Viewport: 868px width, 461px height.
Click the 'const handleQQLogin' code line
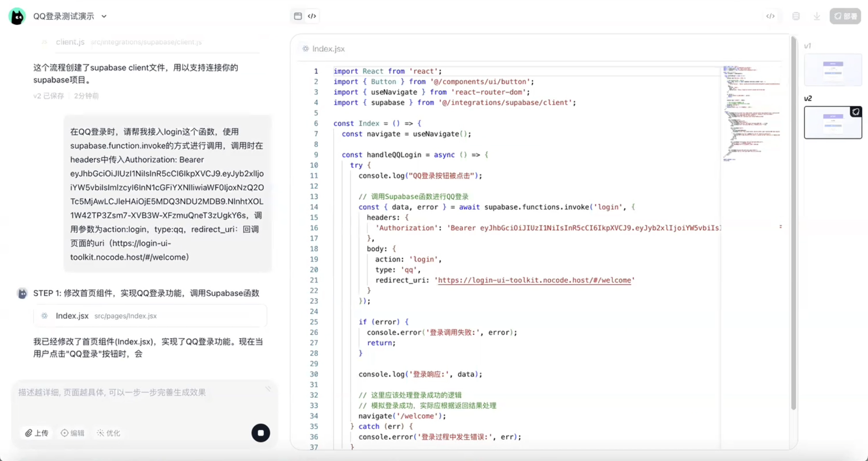[415, 154]
